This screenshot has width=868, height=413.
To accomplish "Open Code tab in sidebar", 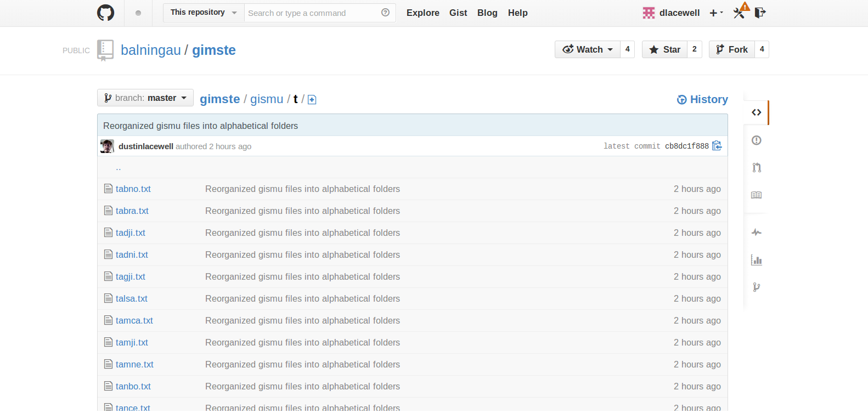I will 757,112.
